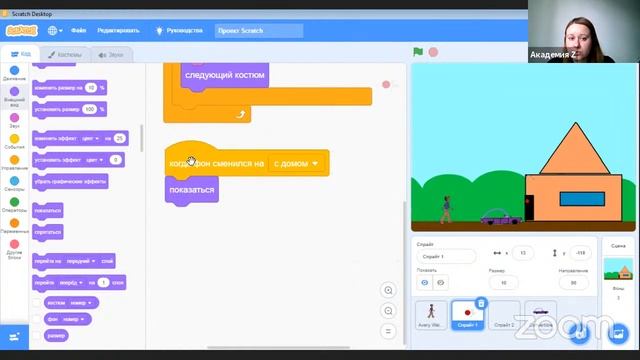Select the Управление blocks category
This screenshot has height=360, width=640.
14,163
